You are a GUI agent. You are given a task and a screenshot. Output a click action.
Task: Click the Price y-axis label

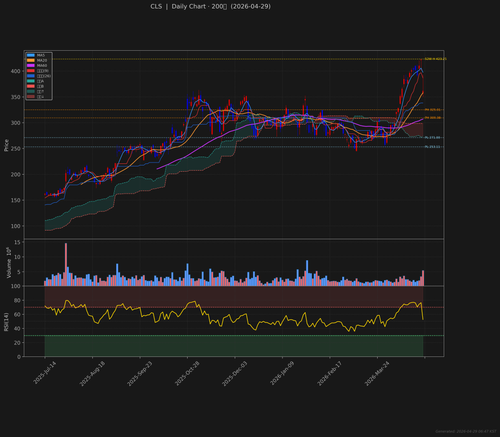click(x=6, y=145)
